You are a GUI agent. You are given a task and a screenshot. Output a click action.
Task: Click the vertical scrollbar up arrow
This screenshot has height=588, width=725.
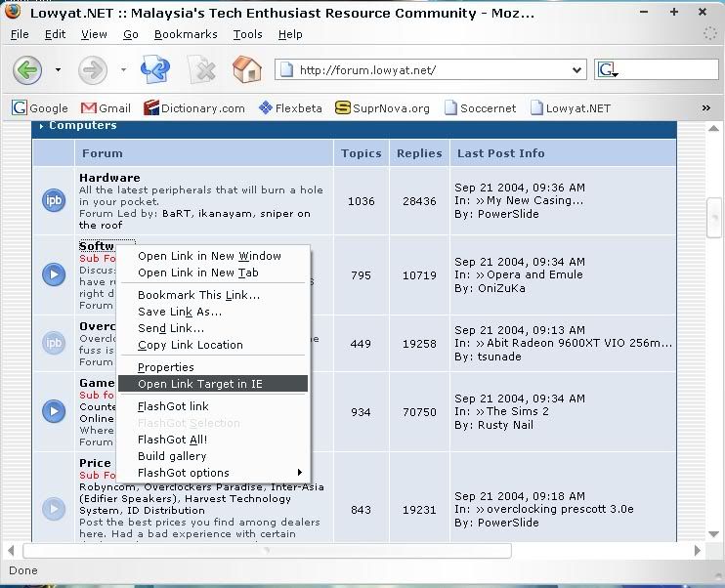tap(713, 129)
